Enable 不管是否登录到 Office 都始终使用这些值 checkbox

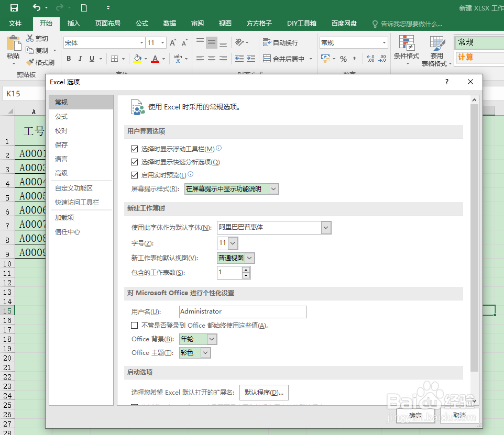[x=134, y=326]
